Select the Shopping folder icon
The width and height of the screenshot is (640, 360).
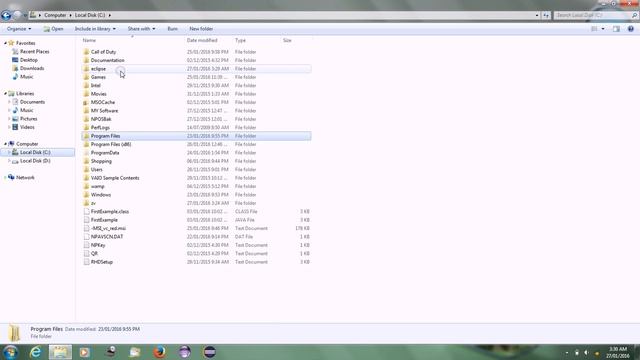86,161
